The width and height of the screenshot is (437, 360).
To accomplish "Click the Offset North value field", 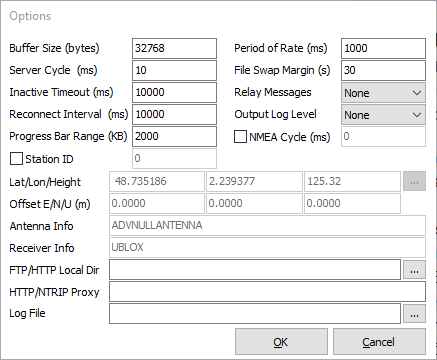I will (254, 203).
